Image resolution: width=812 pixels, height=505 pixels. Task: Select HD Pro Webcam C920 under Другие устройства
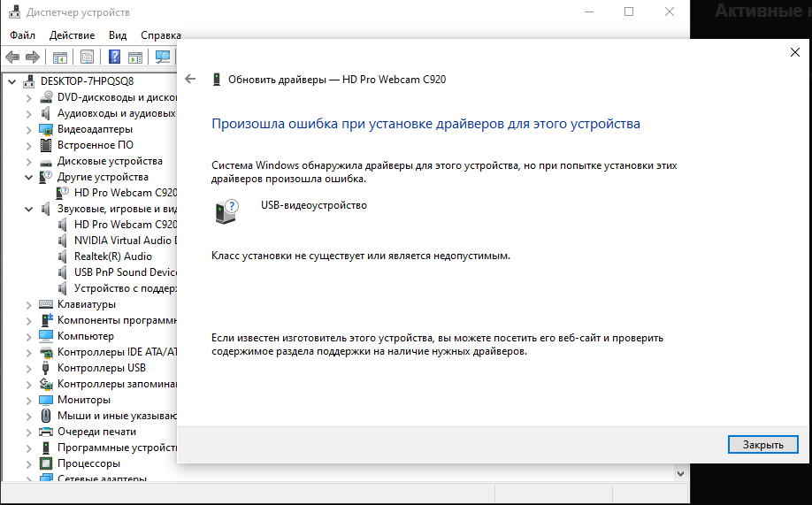pos(126,193)
